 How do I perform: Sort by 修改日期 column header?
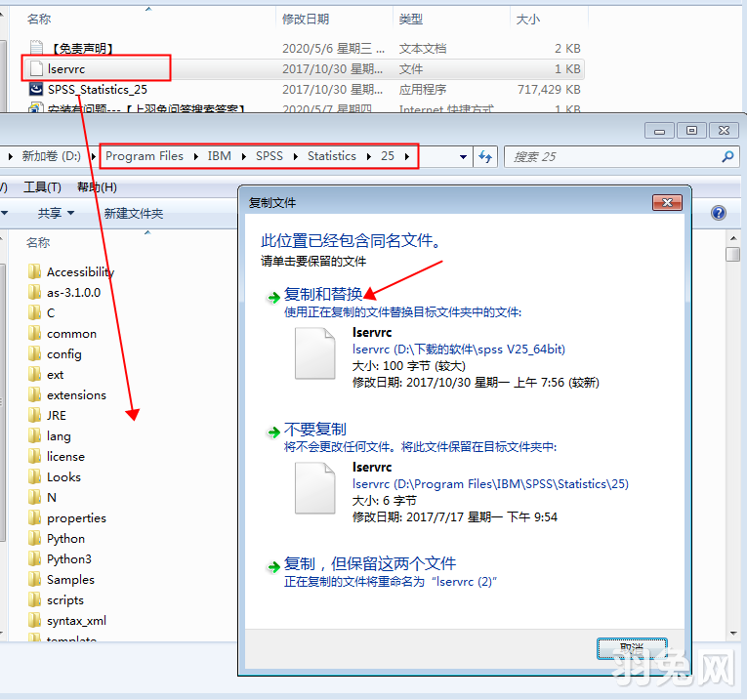(306, 20)
